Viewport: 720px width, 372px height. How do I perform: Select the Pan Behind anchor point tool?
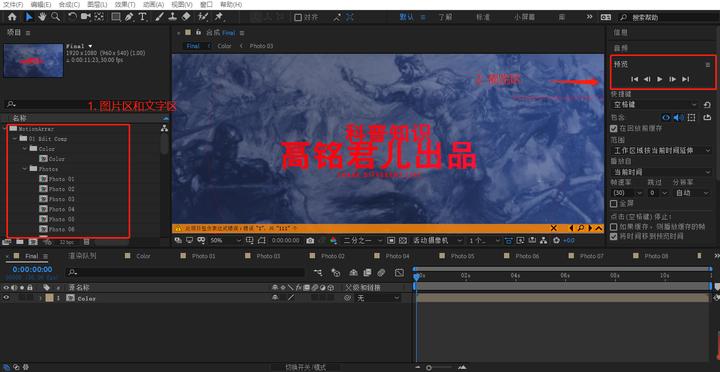pos(99,17)
